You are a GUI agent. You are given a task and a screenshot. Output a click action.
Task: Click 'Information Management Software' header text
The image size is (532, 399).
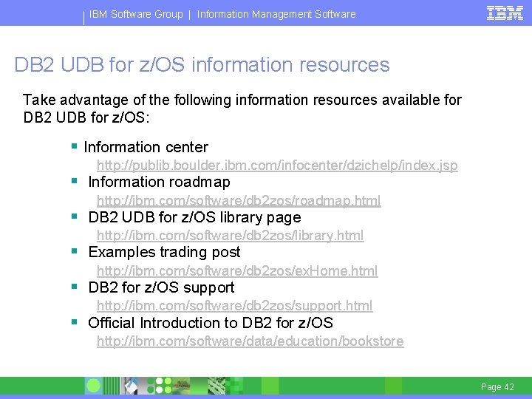coord(276,14)
